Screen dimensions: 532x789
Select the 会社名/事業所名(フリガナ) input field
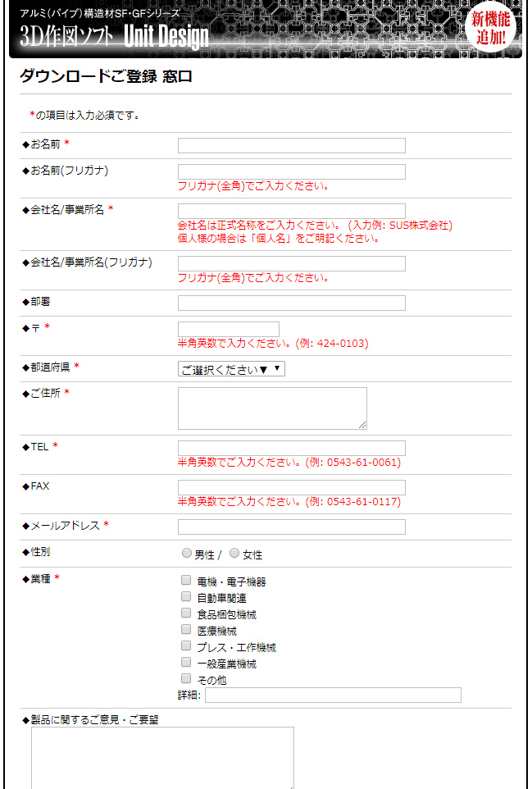coord(292,263)
